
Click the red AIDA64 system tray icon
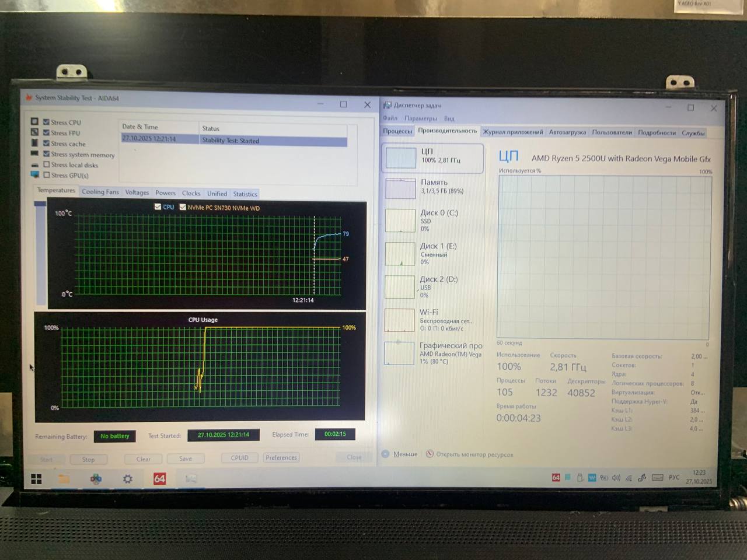click(x=556, y=478)
